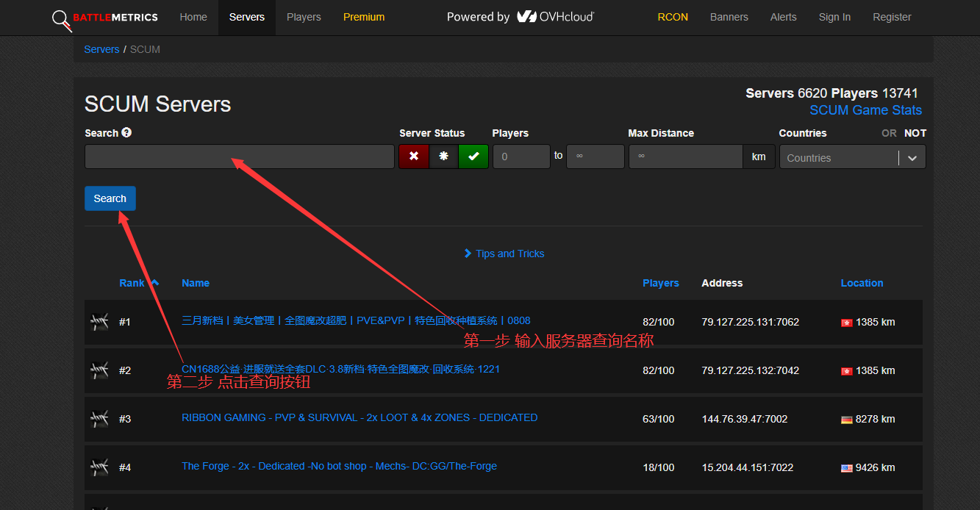Click the German flag on server #3
The image size is (980, 510).
coord(846,420)
